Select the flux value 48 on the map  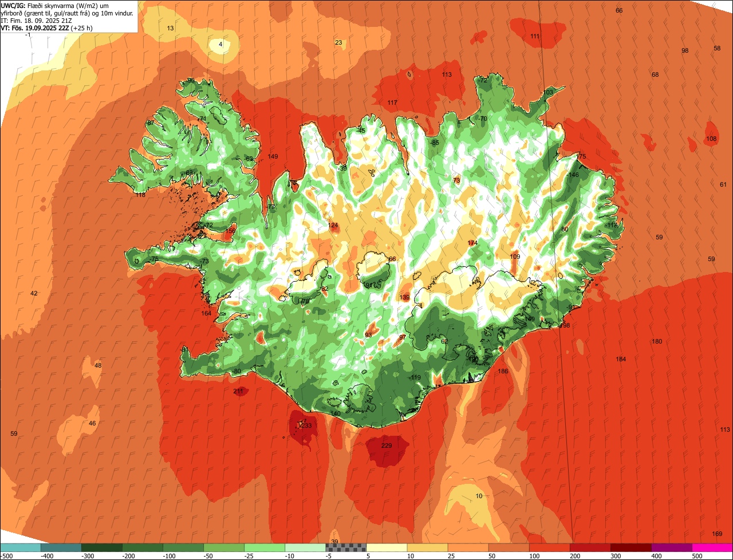tap(98, 365)
